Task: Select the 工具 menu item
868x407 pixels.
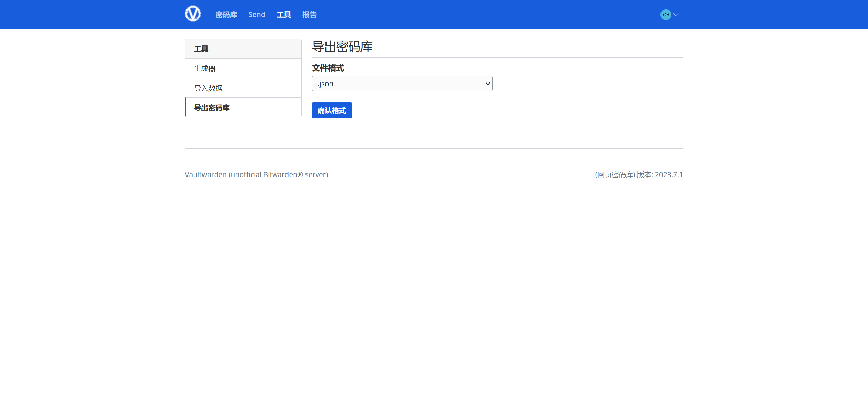Action: click(x=284, y=14)
